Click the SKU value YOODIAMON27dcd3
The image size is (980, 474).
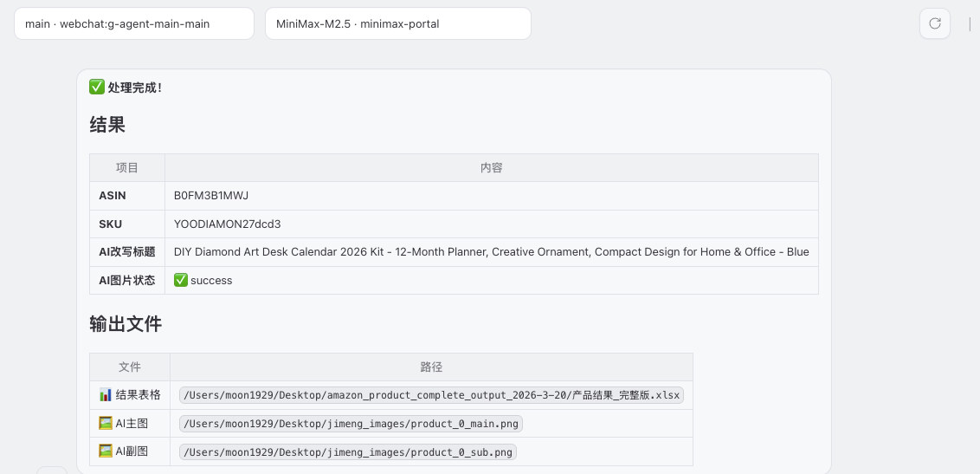(227, 224)
